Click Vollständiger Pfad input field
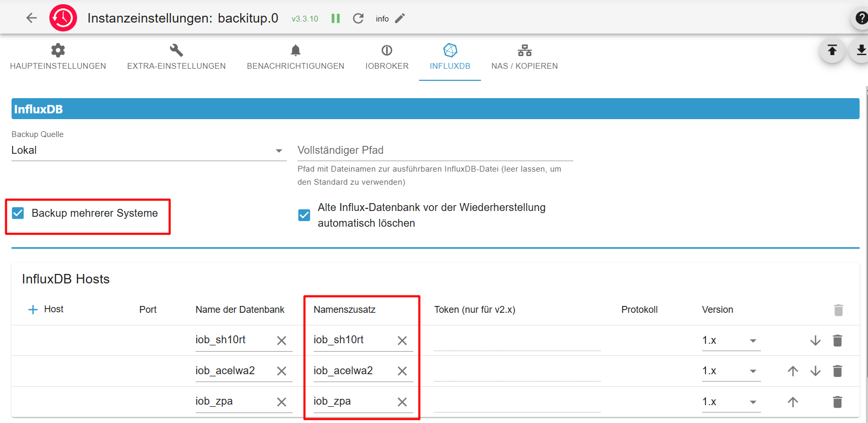Screen dimensions: 868x423 [x=435, y=151]
